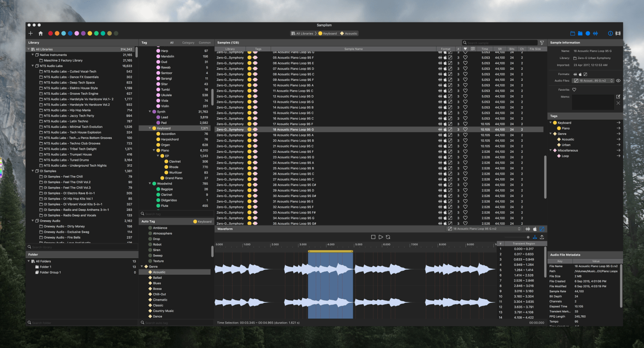
Task: Sort samples by the Time column header
Action: click(485, 49)
